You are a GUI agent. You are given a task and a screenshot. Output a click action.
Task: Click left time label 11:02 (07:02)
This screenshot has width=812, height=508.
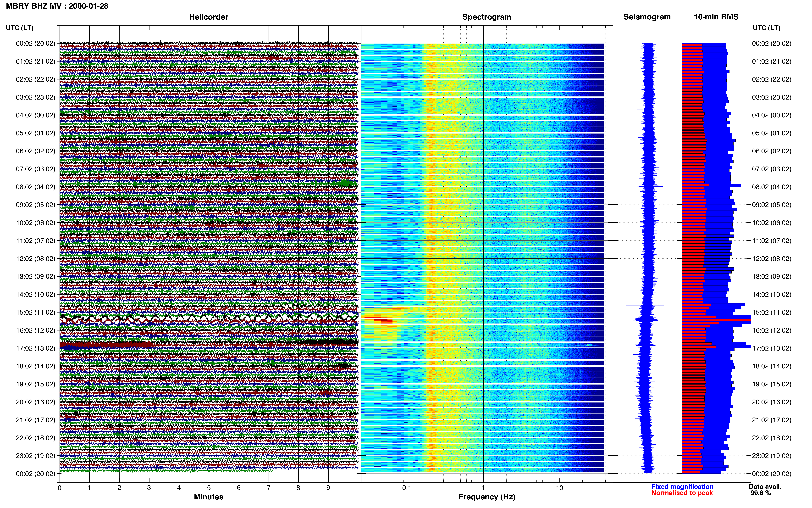(x=36, y=240)
